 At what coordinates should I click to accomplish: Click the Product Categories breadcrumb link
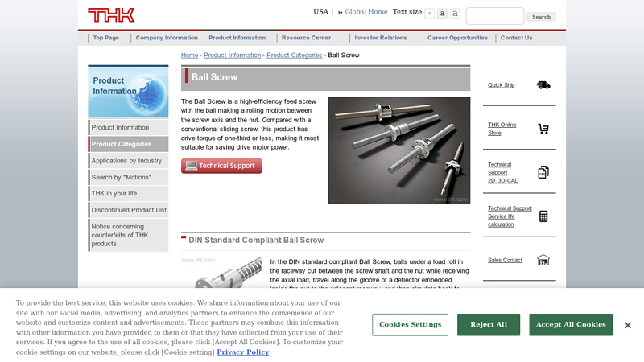(x=295, y=55)
